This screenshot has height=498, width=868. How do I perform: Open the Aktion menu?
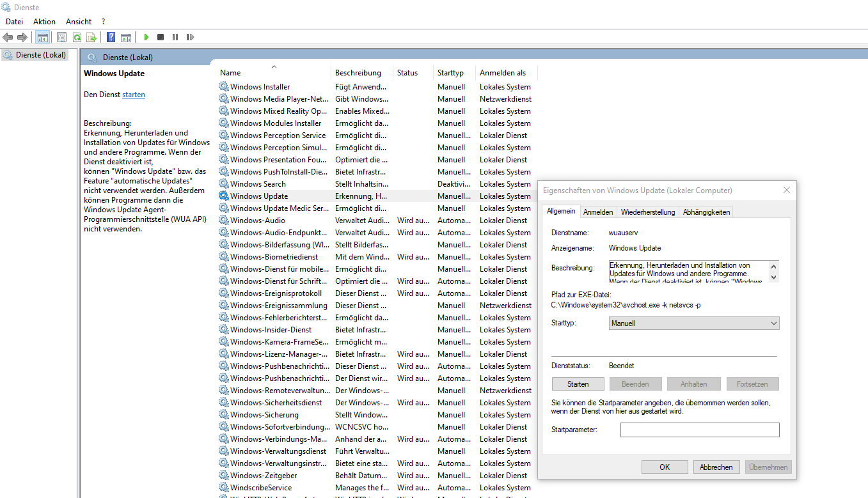44,22
